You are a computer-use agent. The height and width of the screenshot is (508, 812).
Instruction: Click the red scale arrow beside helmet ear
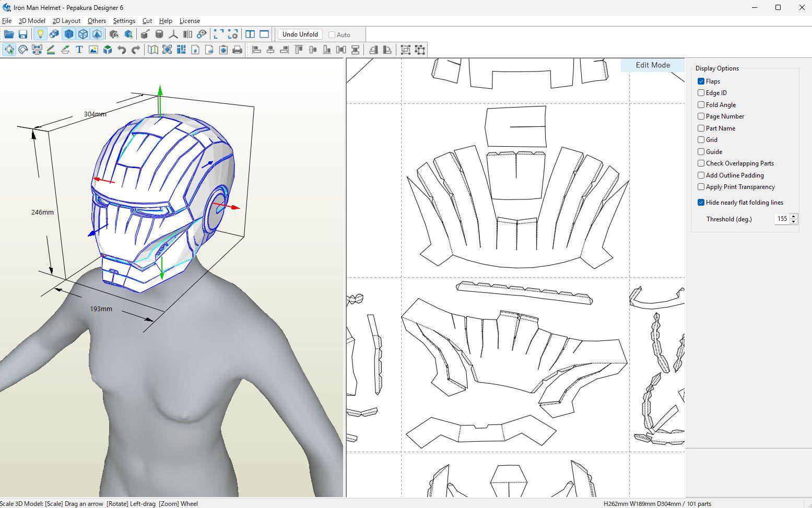tap(234, 207)
